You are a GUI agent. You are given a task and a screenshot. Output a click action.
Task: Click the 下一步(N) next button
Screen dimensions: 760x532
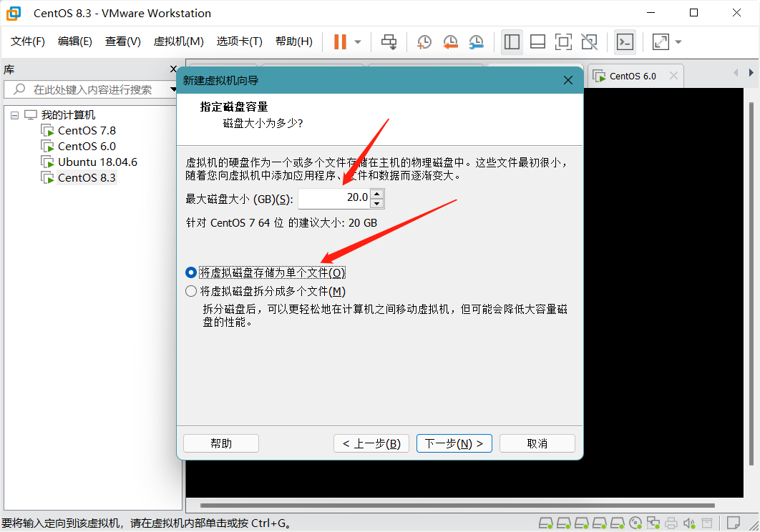tap(454, 443)
